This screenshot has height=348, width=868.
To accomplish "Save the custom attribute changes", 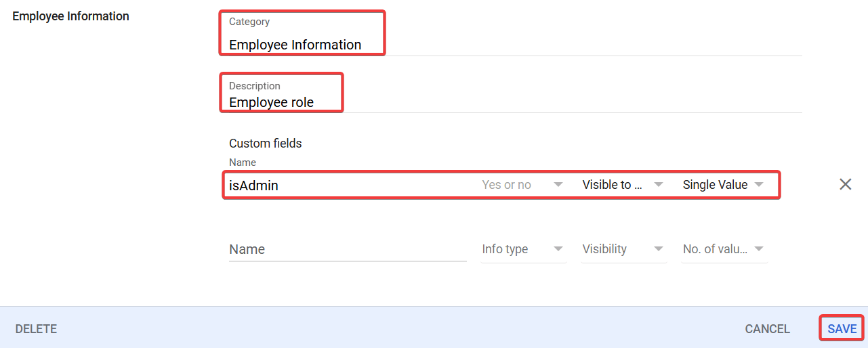I will pos(842,329).
